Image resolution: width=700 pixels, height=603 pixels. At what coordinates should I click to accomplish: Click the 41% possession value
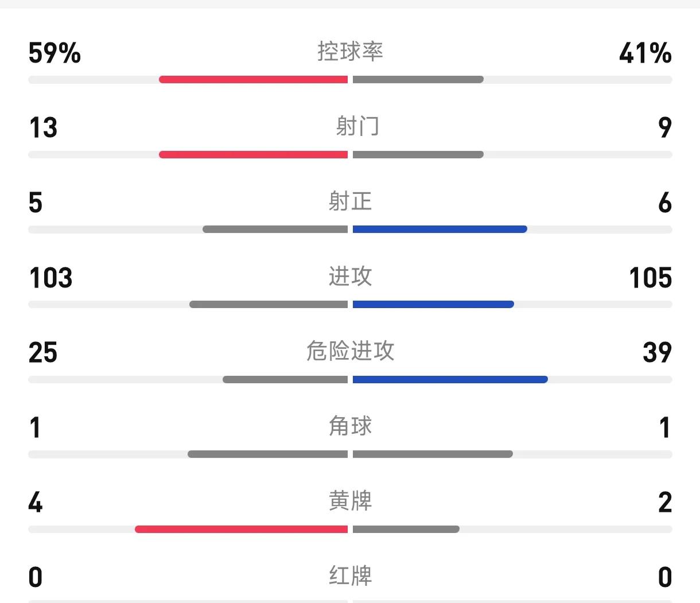pyautogui.click(x=645, y=53)
